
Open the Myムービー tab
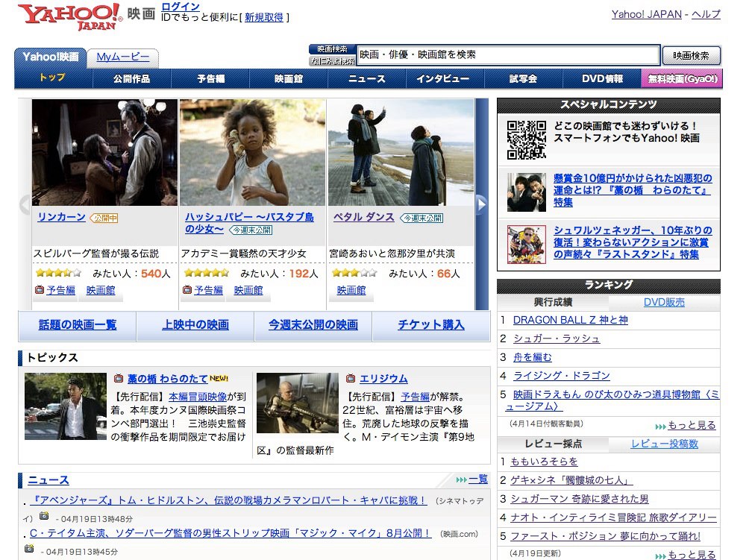pyautogui.click(x=123, y=57)
